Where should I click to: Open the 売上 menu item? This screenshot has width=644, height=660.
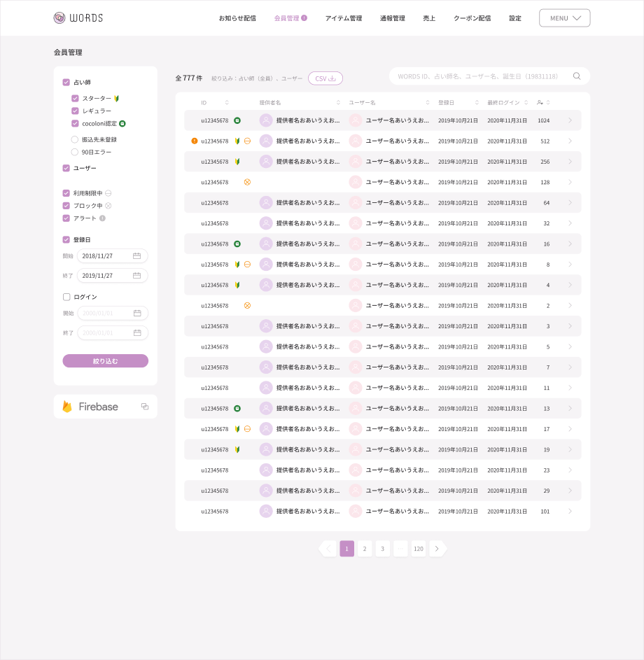[429, 18]
